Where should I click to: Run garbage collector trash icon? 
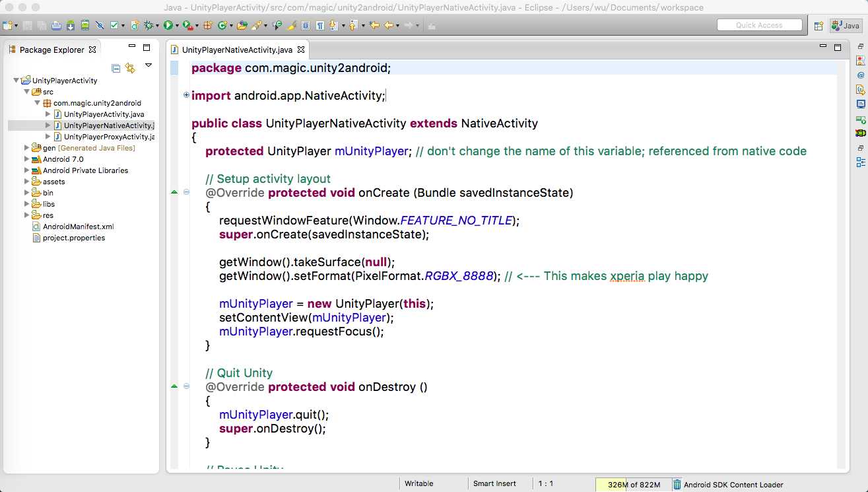click(x=677, y=484)
